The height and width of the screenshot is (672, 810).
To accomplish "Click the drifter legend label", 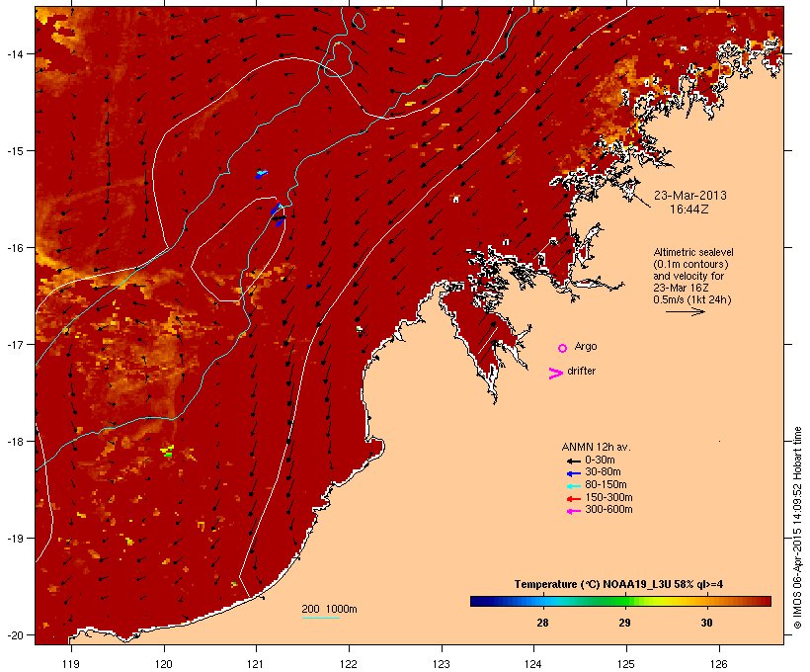I will (x=581, y=371).
